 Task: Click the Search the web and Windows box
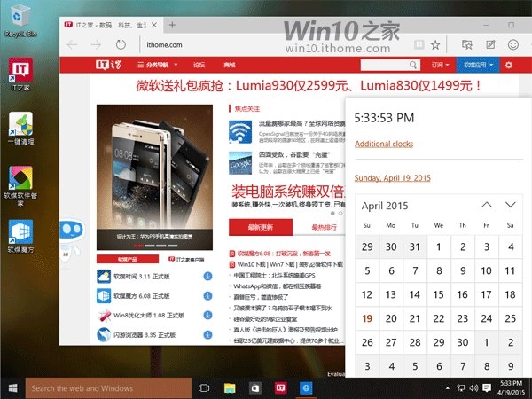tap(106, 387)
